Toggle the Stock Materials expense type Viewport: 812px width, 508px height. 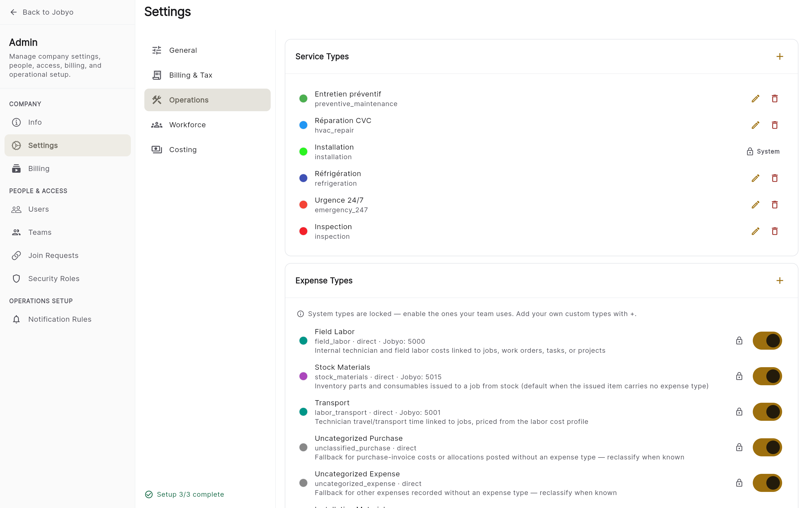(767, 376)
